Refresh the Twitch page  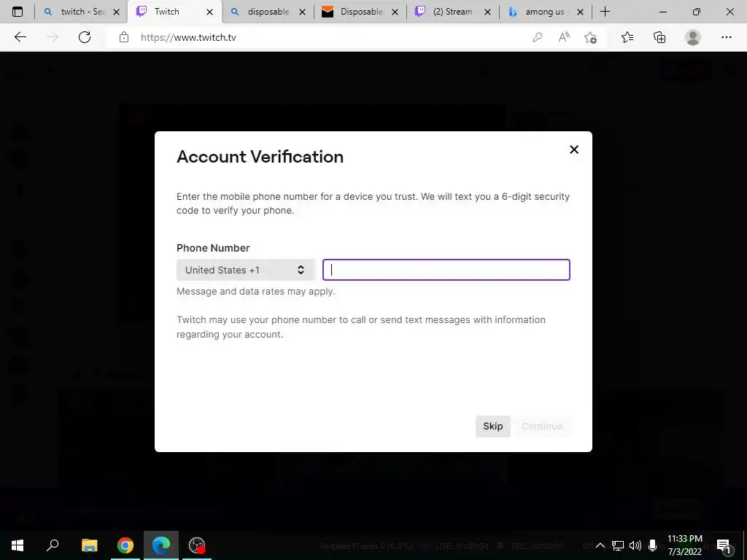click(85, 37)
